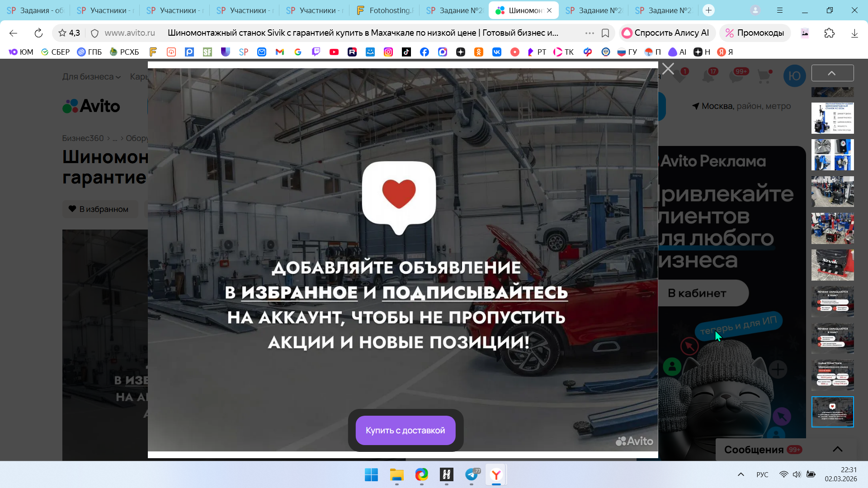Close the image gallery overlay with X

(x=668, y=69)
